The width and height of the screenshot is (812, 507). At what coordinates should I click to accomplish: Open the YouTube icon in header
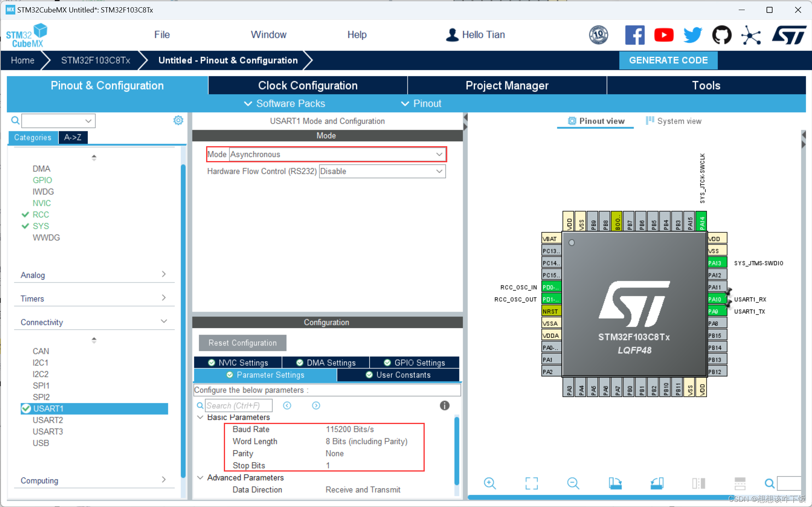[664, 35]
